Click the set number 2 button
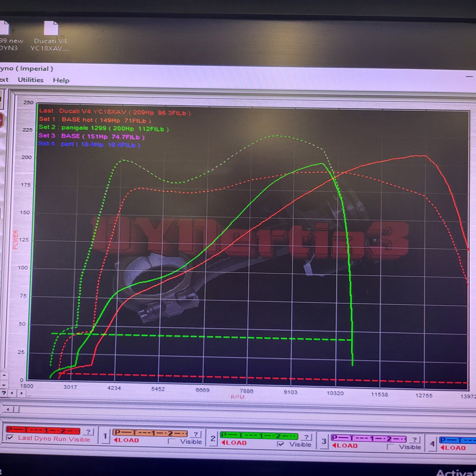The width and height of the screenshot is (476, 476). (x=213, y=439)
